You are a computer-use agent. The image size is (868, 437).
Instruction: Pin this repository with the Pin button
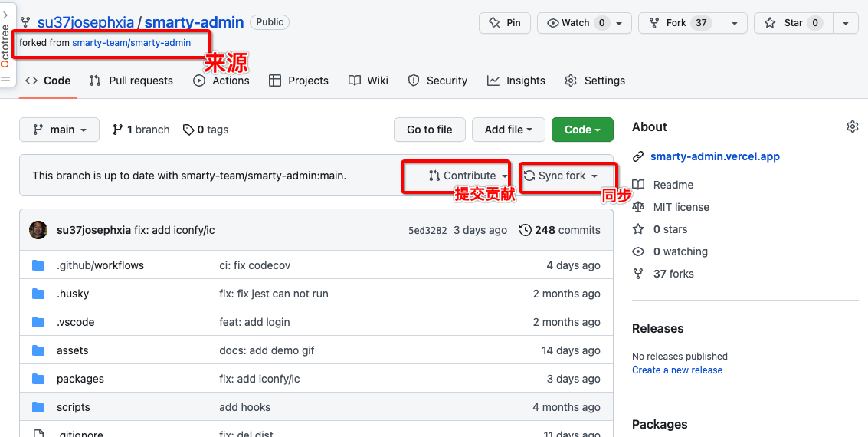(504, 23)
